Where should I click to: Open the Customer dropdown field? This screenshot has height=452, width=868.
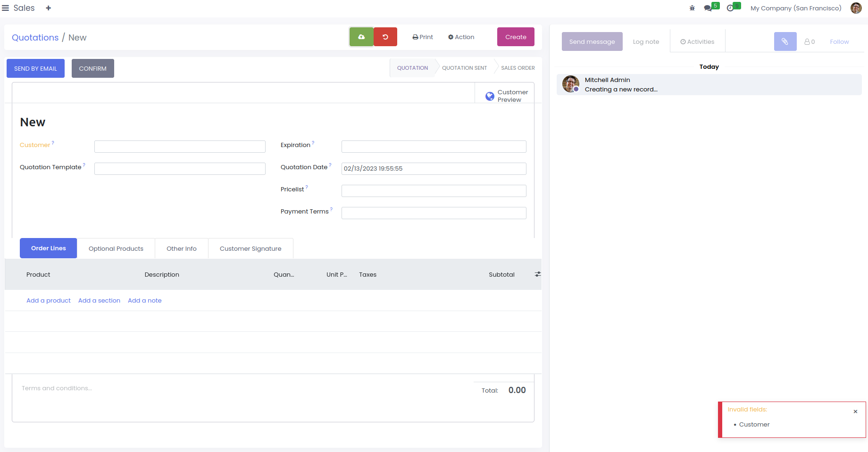pyautogui.click(x=180, y=147)
